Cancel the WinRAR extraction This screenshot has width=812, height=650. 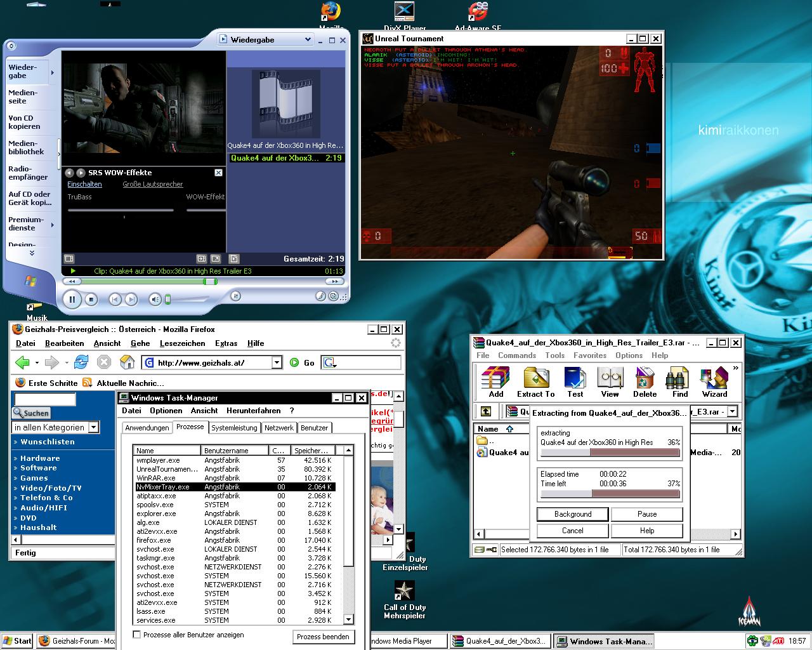pos(572,531)
